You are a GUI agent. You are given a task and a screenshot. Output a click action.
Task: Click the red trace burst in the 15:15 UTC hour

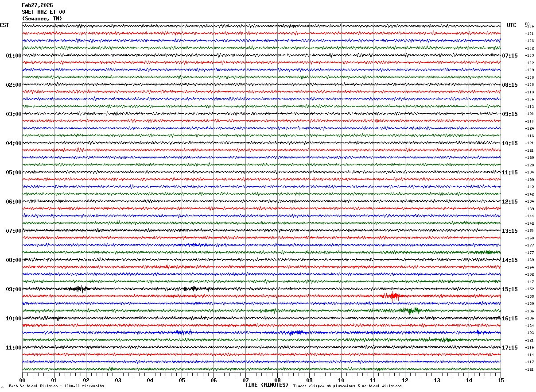tap(392, 296)
